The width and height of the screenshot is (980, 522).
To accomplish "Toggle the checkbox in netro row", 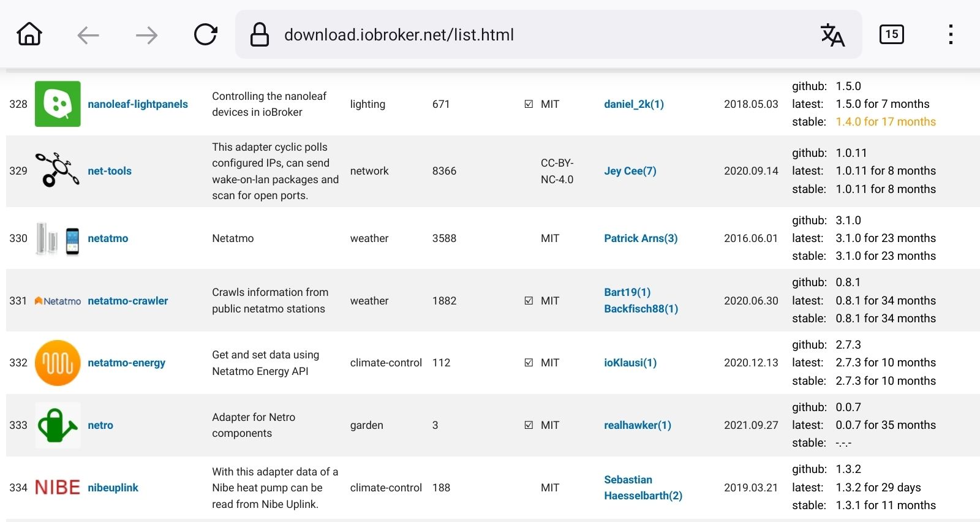I will point(529,425).
